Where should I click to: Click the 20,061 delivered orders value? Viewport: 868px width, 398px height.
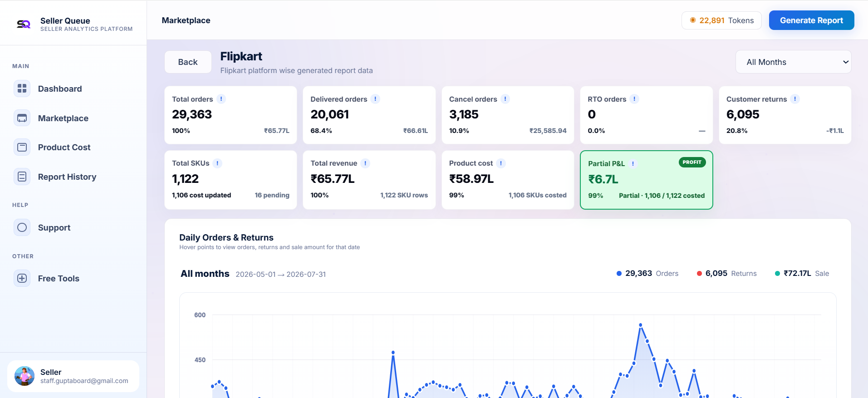tap(330, 114)
